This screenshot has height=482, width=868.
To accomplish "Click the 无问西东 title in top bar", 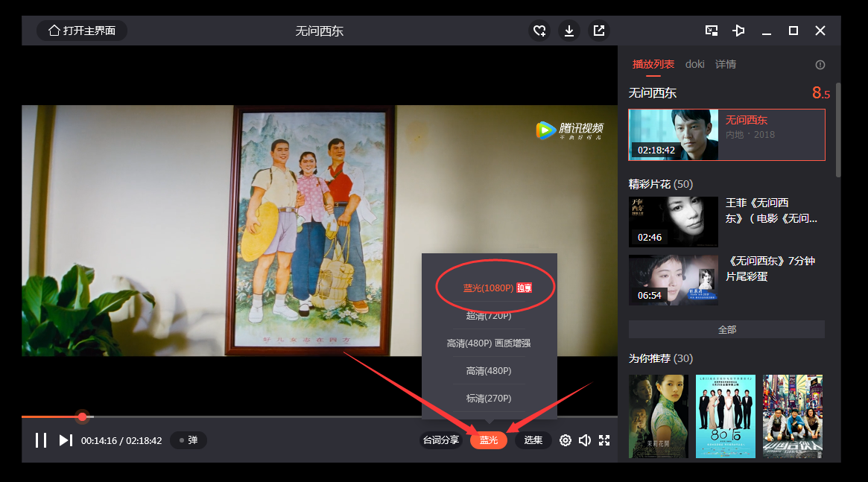I will 319,31.
